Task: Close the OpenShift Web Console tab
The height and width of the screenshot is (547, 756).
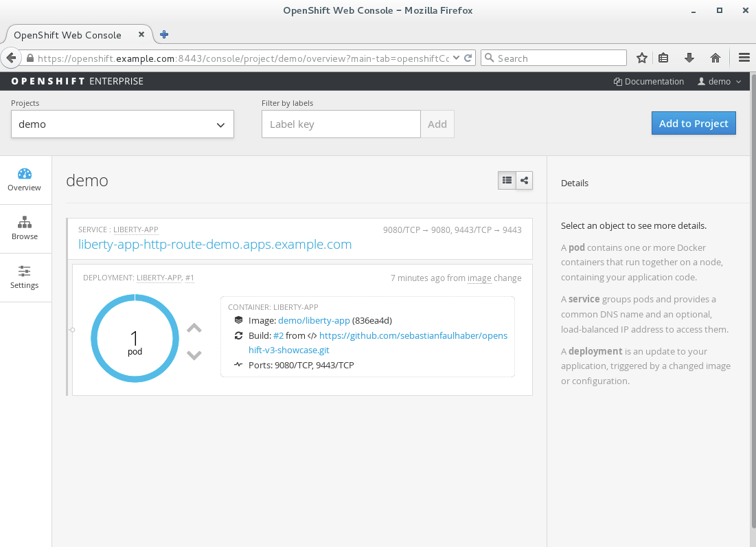Action: click(x=141, y=34)
